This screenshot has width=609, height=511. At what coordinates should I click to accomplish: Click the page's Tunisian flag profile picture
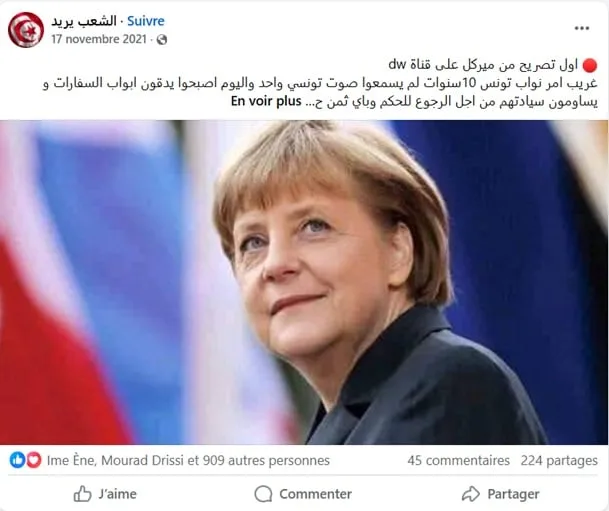[x=26, y=30]
